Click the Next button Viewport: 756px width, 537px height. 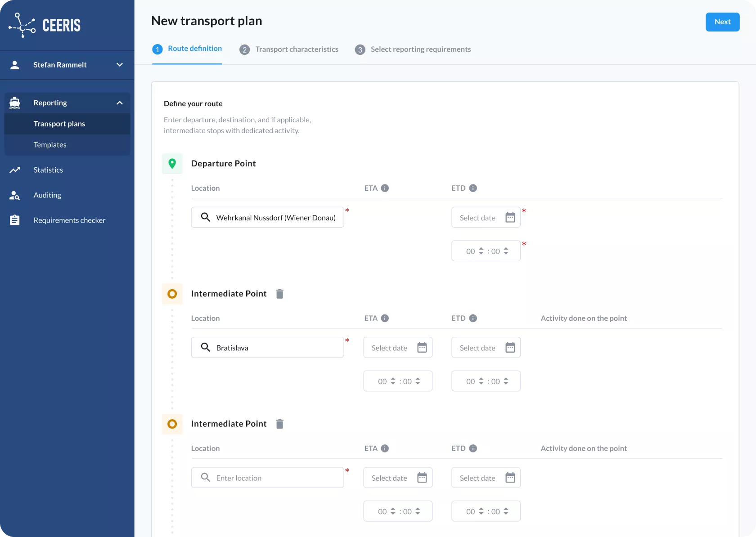[722, 22]
